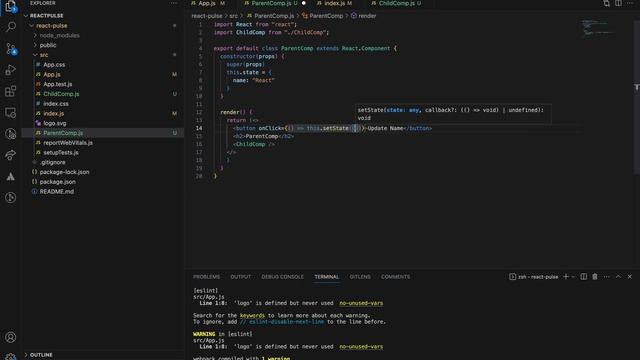Open the OUTPUT panel tab
This screenshot has height=360, width=640.
click(x=240, y=277)
